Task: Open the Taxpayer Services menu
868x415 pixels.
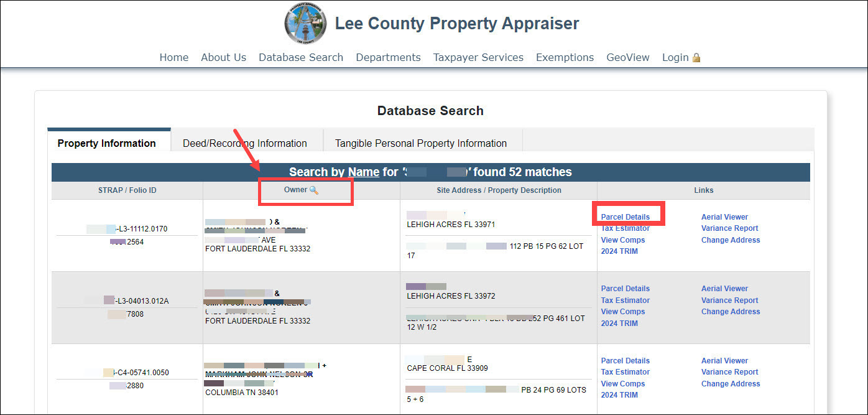Action: (x=478, y=57)
